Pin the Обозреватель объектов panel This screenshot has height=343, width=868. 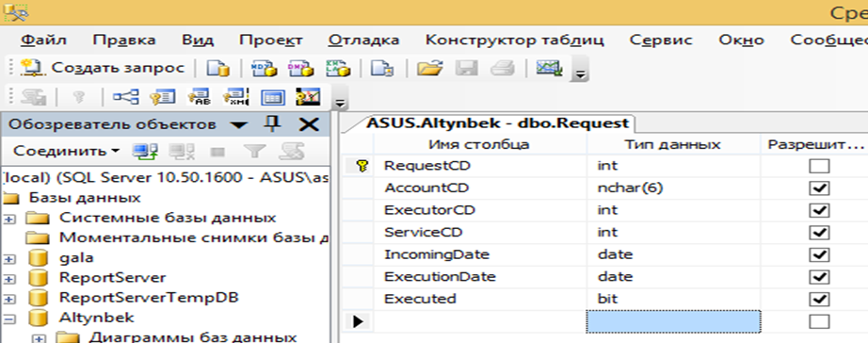pos(272,124)
